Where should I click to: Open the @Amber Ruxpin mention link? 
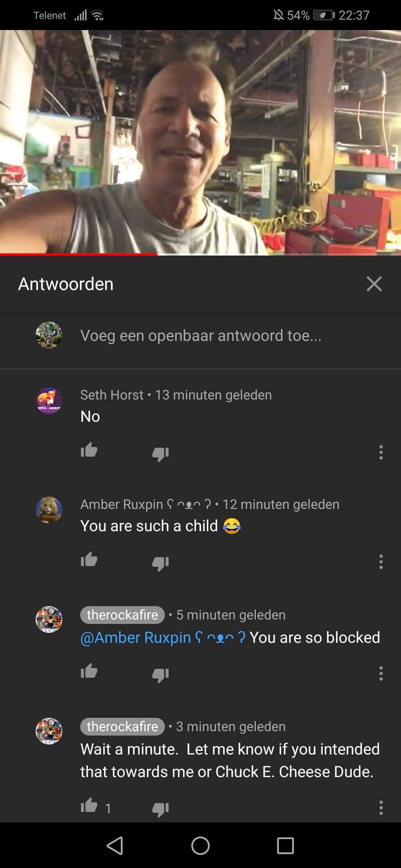pos(163,638)
